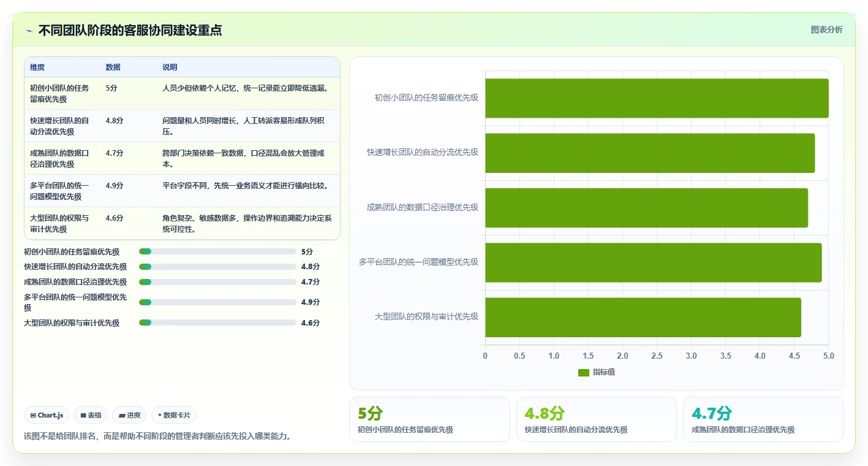Click the 4.6分 value beside the progress bar
This screenshot has height=466, width=868.
click(311, 323)
